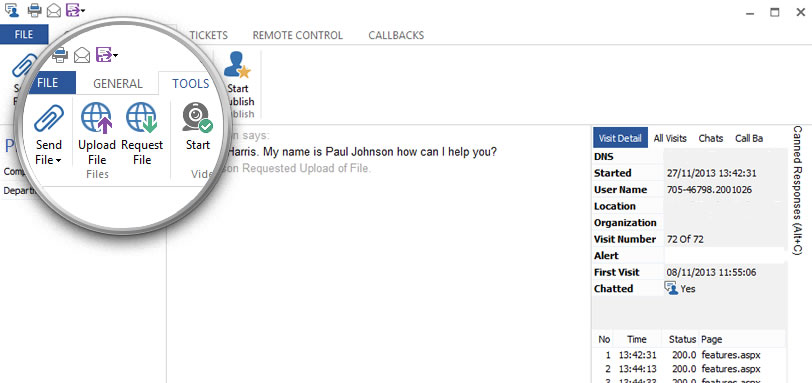Click the Location row label

point(615,206)
